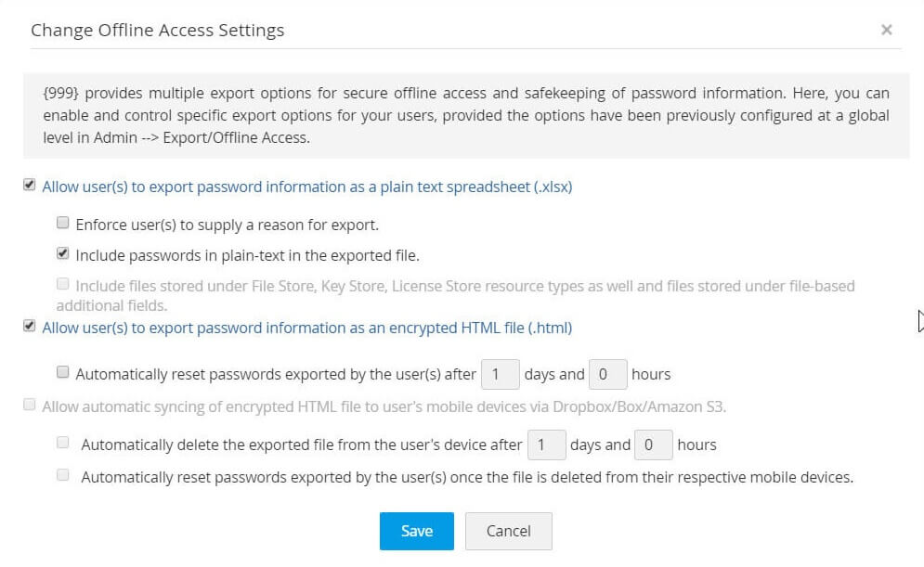The image size is (924, 567).
Task: Click the blue 'encrypted HTML file (.html)' label text
Action: coord(306,328)
